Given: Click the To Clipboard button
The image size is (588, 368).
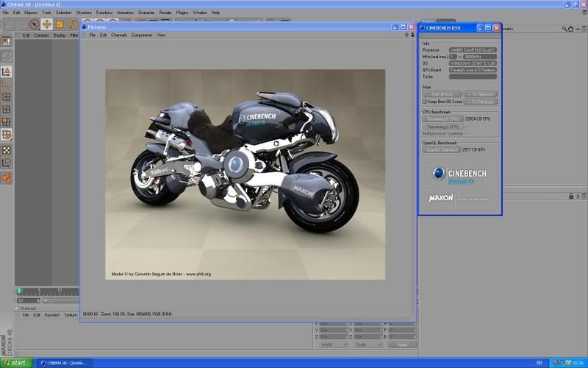Looking at the screenshot, I should click(x=481, y=94).
